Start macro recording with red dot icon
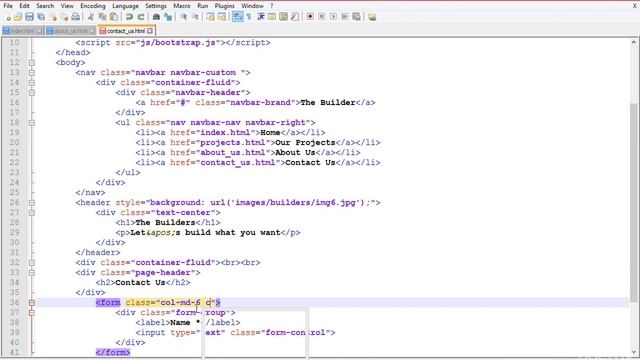Image resolution: width=640 pixels, height=360 pixels. click(310, 17)
